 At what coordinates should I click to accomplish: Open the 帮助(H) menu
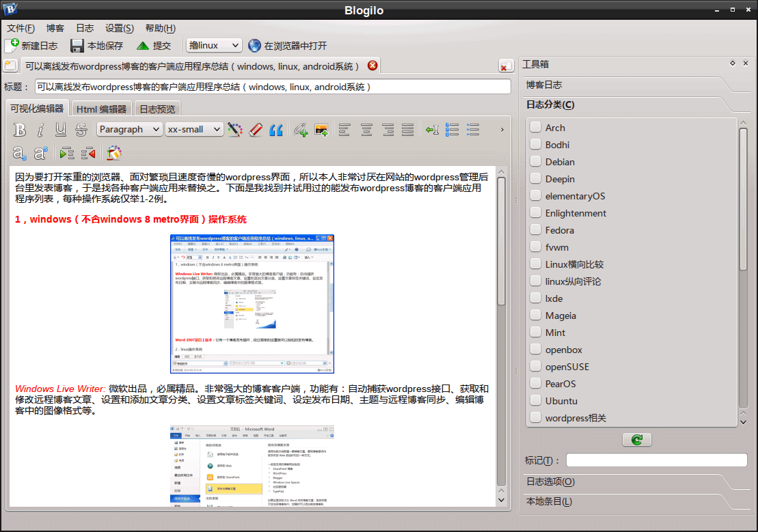click(161, 28)
